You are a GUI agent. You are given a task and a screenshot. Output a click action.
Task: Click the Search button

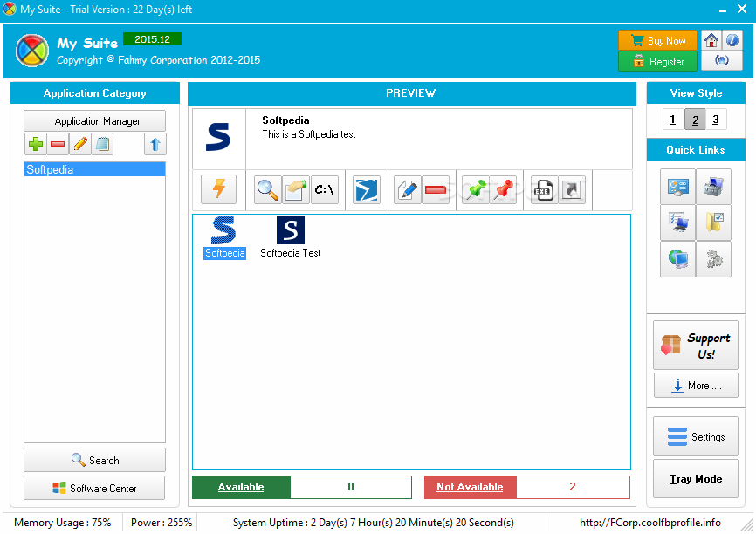(x=94, y=460)
